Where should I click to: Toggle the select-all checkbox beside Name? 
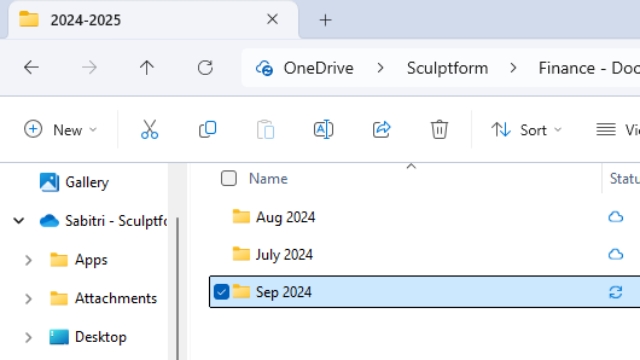click(x=229, y=178)
